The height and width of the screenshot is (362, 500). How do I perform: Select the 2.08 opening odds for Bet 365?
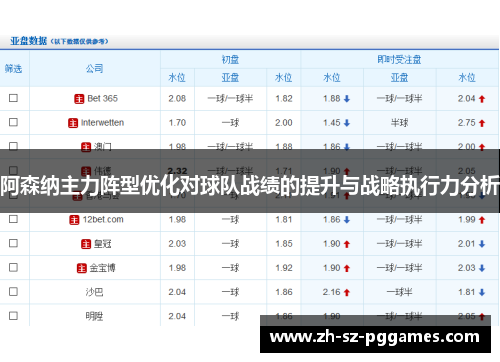pyautogui.click(x=177, y=99)
